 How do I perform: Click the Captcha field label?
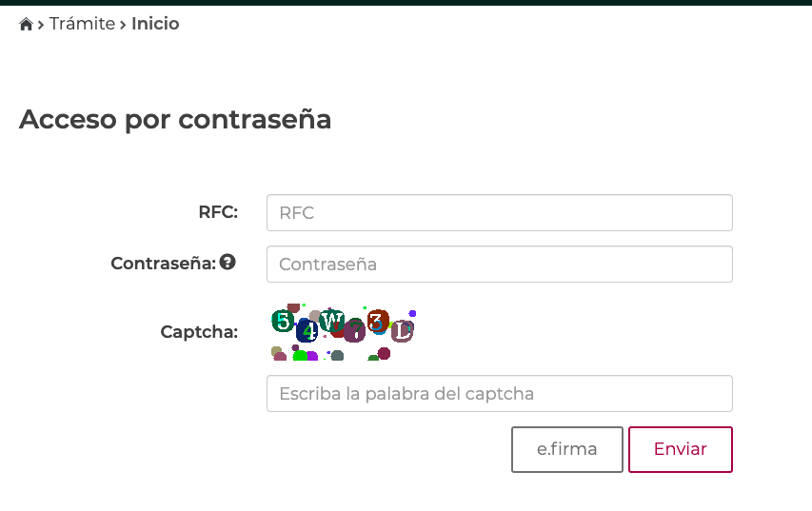coord(199,331)
